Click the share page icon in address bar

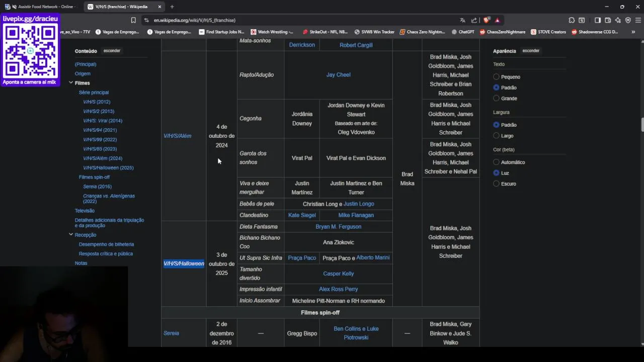coord(474,20)
